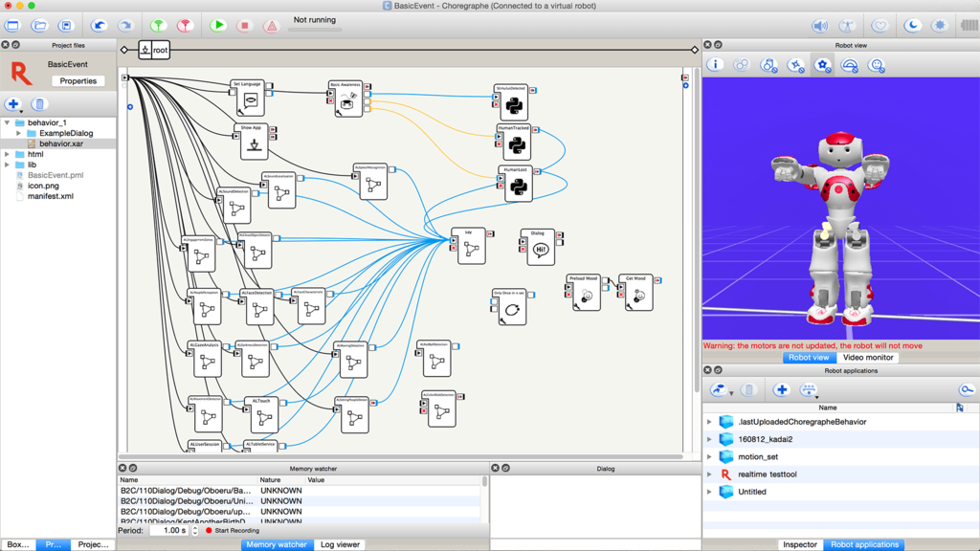Connect to robot with green antenna icon
The height and width of the screenshot is (551, 980).
159,26
